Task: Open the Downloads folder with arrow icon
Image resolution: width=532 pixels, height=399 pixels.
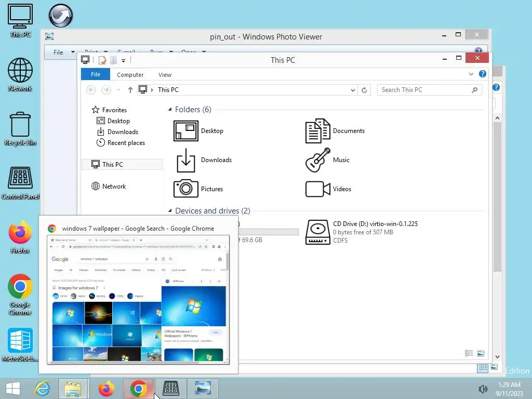Action: [x=185, y=160]
